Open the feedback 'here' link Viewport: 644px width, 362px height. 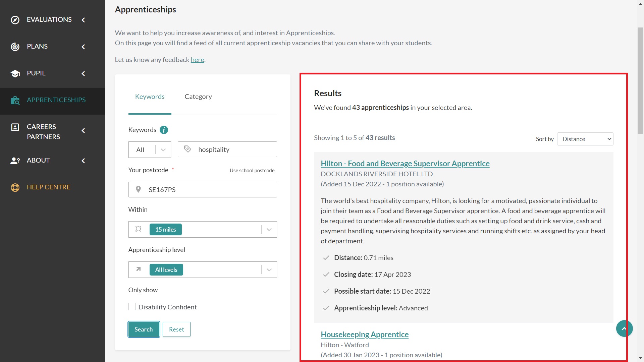tap(197, 60)
